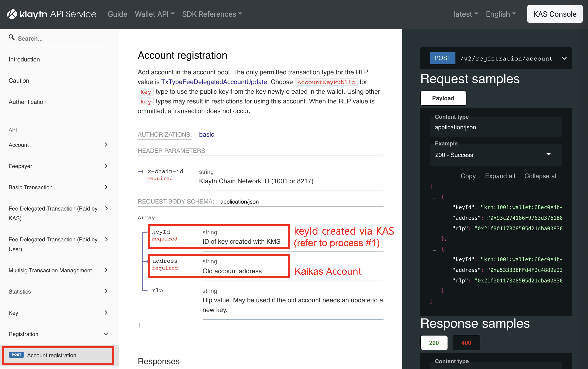Click the Responses heading

click(159, 361)
